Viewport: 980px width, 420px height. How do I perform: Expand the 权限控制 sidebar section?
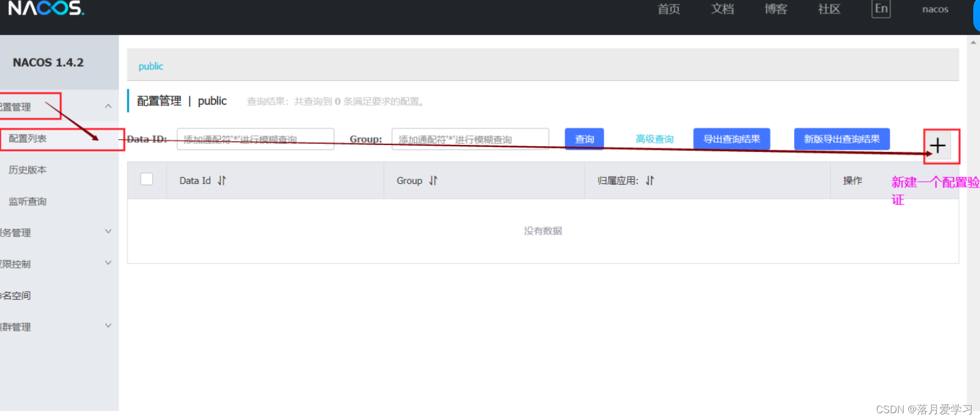pos(108,263)
